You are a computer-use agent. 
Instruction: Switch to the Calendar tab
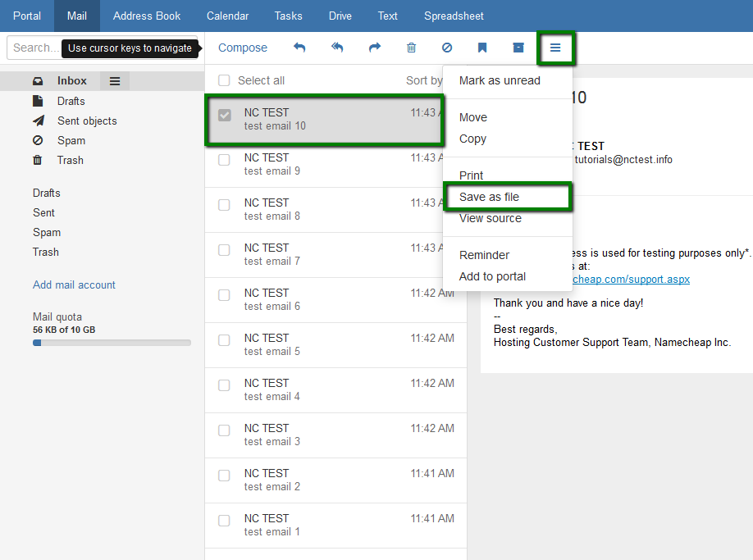click(227, 15)
